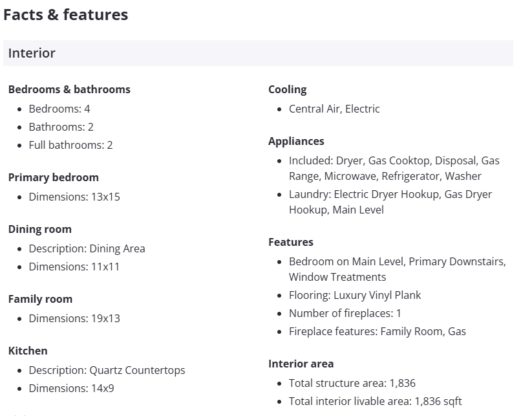Select the Central Air, Electric item
The image size is (532, 416).
tap(334, 109)
